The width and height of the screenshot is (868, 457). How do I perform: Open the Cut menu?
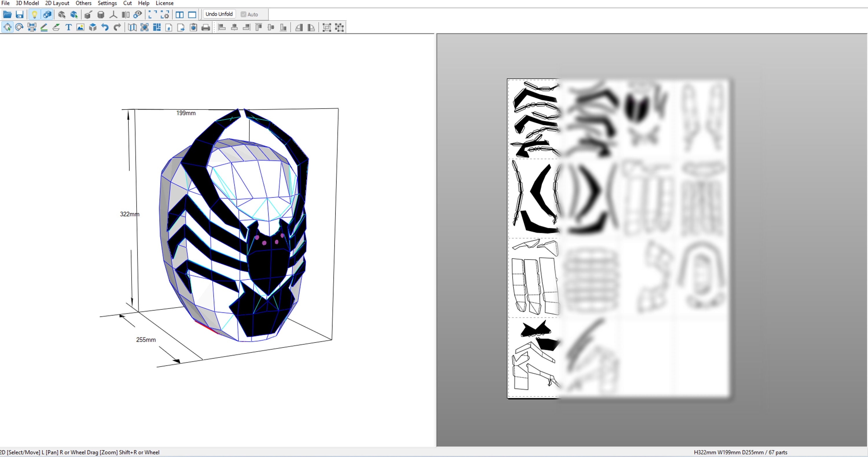127,3
